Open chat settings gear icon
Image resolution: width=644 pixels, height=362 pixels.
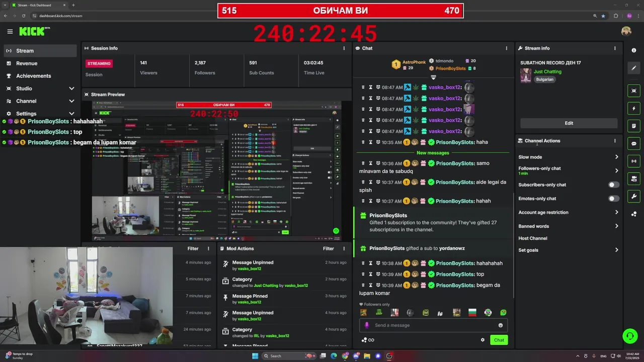482,340
